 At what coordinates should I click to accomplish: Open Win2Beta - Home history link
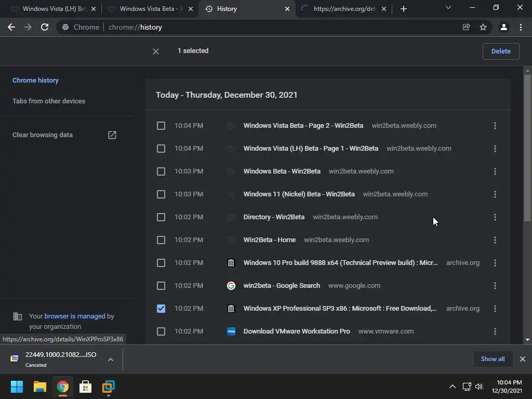(270, 240)
